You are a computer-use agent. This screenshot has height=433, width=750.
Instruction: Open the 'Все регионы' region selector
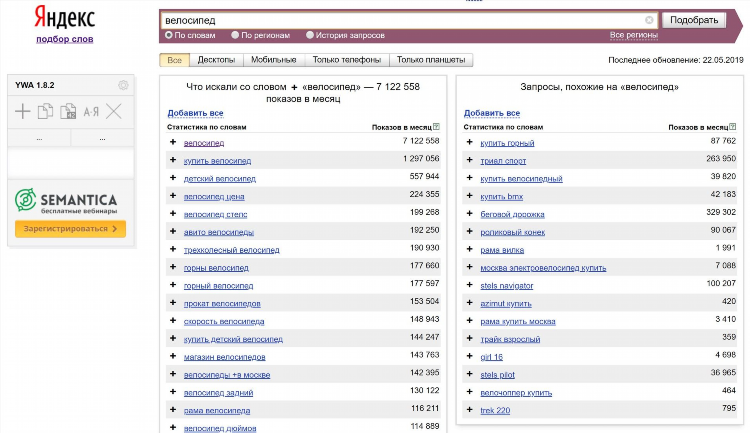point(634,35)
